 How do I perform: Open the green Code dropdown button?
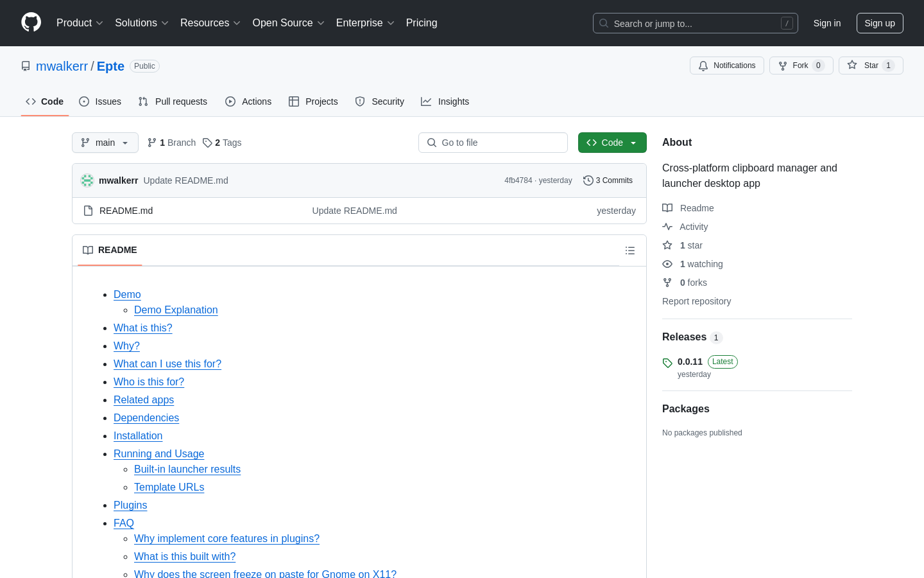(612, 143)
